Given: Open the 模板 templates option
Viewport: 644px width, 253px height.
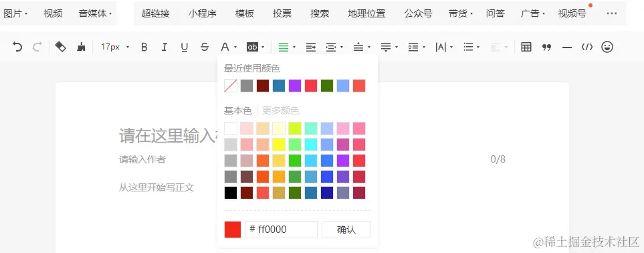Looking at the screenshot, I should click(245, 13).
